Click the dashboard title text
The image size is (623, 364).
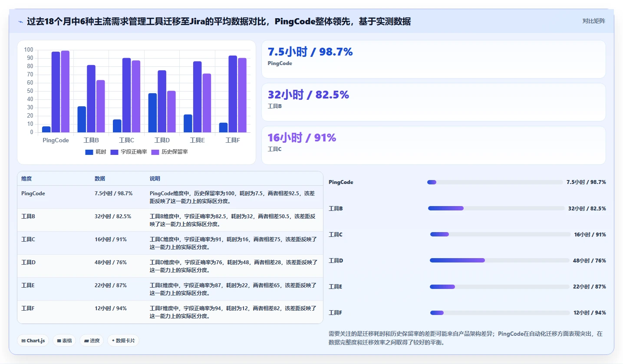[219, 21]
